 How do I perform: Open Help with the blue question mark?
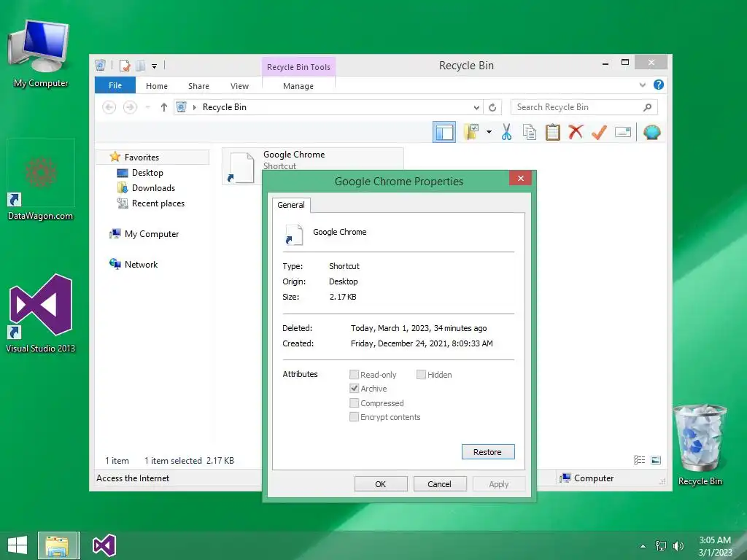(659, 85)
